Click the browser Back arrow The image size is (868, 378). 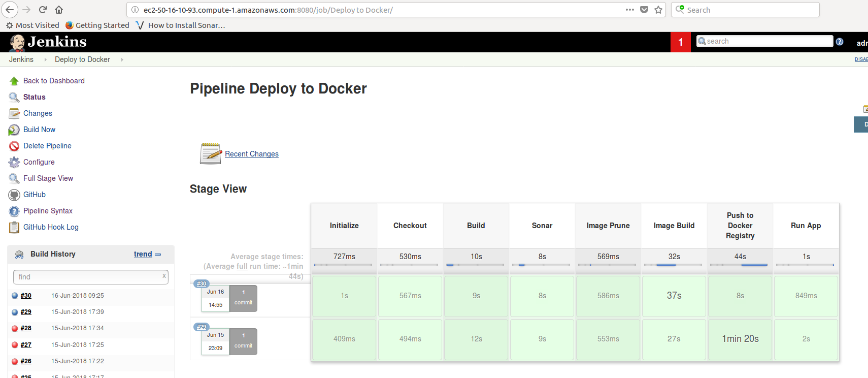coord(10,10)
